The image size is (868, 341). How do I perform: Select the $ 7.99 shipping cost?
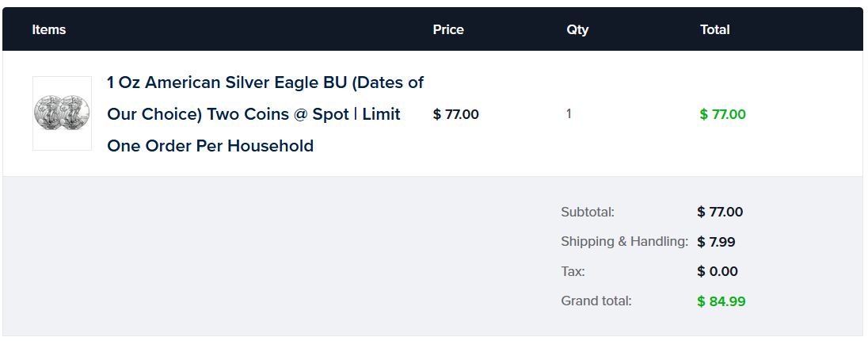point(717,242)
